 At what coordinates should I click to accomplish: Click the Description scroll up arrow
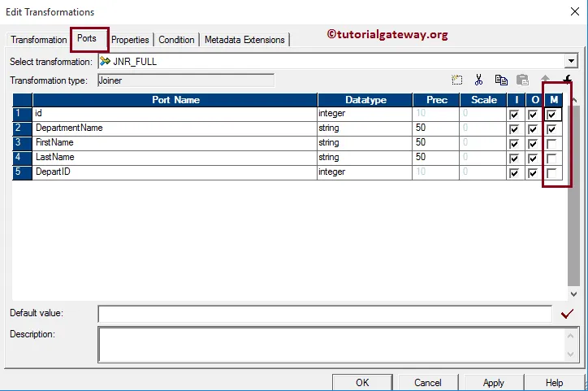pyautogui.click(x=570, y=336)
